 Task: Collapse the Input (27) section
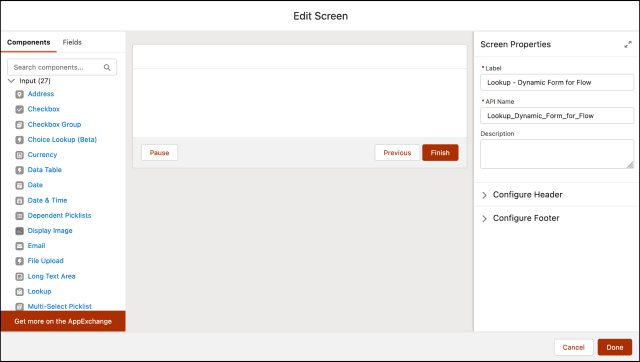tap(11, 81)
